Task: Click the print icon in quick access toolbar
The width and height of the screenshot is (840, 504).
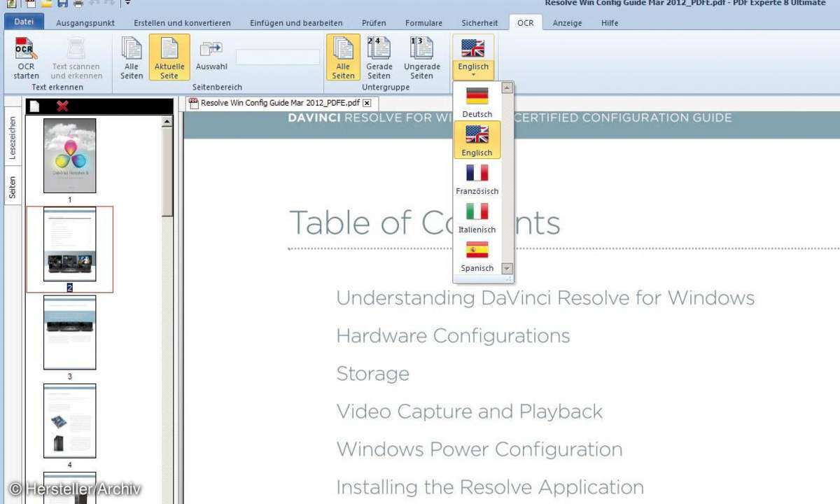Action: click(x=78, y=3)
